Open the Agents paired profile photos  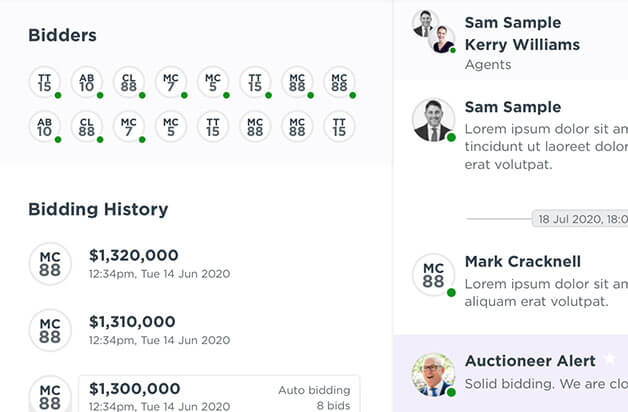[x=434, y=32]
